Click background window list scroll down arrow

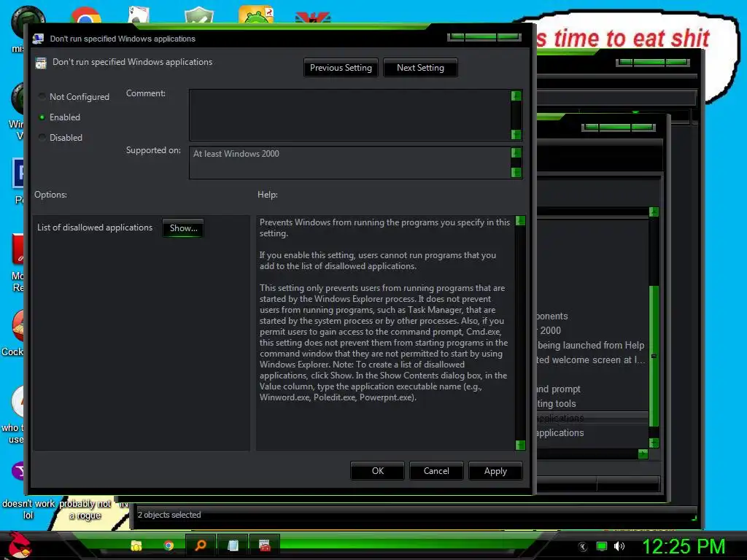click(654, 443)
